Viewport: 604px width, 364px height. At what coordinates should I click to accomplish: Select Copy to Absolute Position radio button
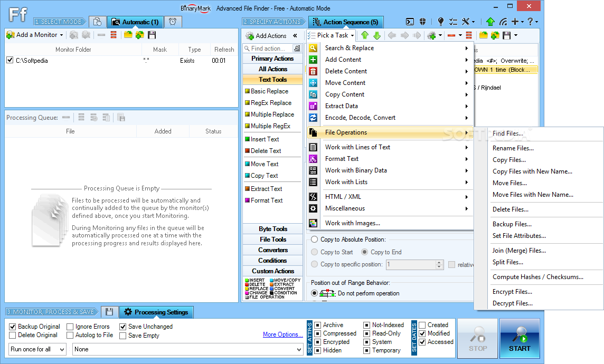click(x=314, y=240)
